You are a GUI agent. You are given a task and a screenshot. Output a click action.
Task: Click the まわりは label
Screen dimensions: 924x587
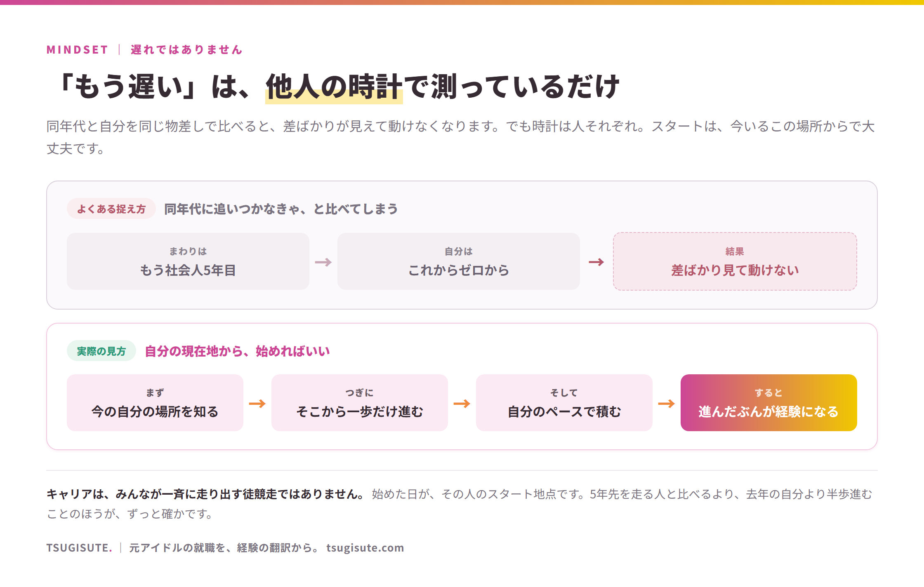click(188, 251)
